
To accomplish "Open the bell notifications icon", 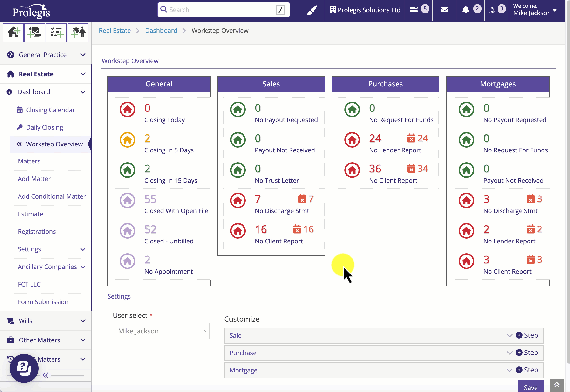I will click(x=466, y=10).
